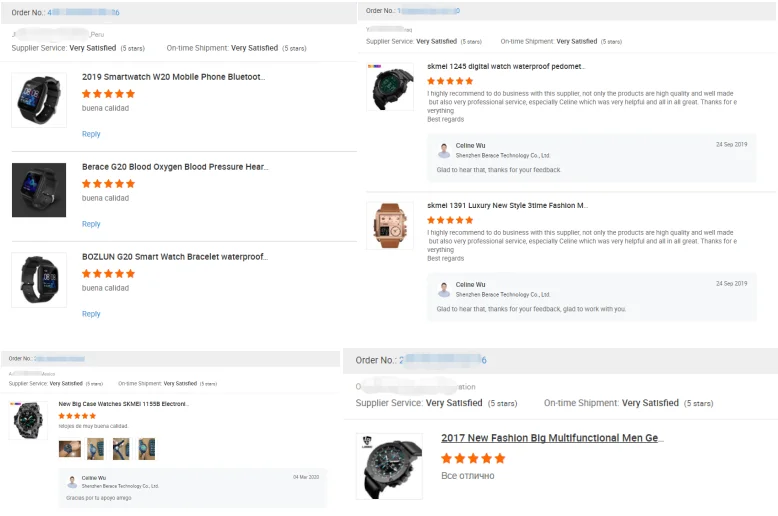Screen dimensions: 778x516
Task: Open skmei 1391 Luxury New Style product title
Action: [507, 205]
